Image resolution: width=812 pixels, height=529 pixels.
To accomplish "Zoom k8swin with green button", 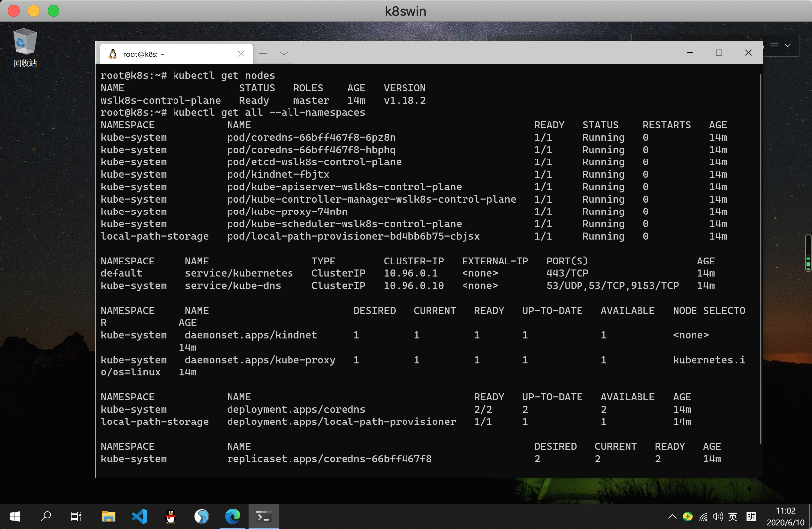I will point(54,11).
